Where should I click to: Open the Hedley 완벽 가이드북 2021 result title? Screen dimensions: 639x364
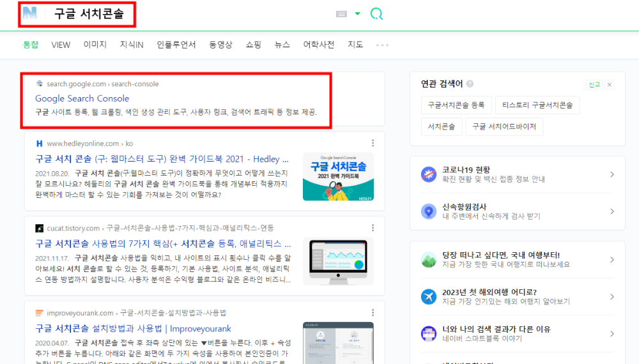coord(162,159)
